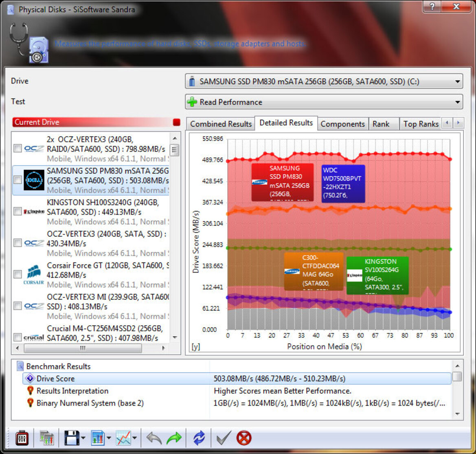Click the Crucial logo beside M4-CT256M4SSD2
Screen dimensions: 476x454
pyautogui.click(x=34, y=337)
